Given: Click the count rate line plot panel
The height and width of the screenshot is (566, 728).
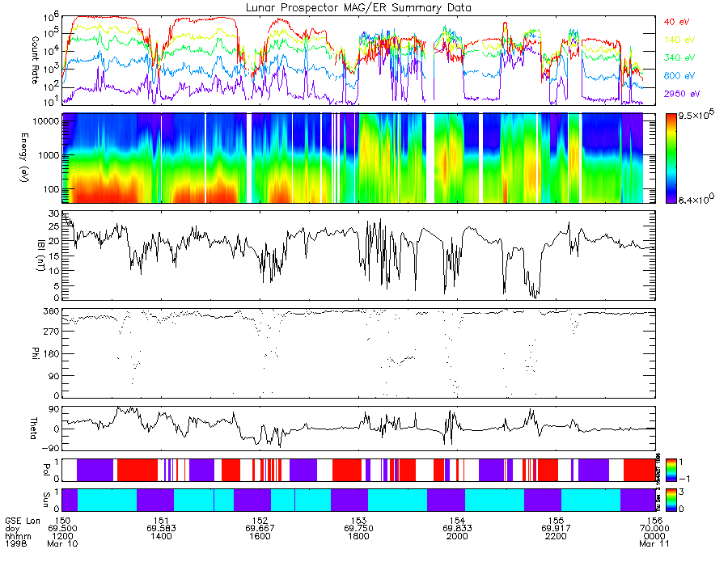Looking at the screenshot, I should click(x=358, y=61).
